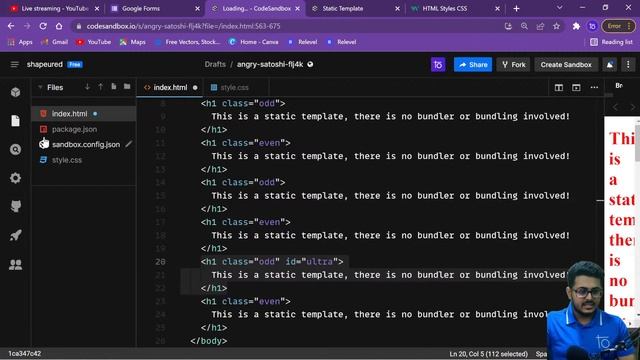Open the notifications bell icon

(x=610, y=64)
